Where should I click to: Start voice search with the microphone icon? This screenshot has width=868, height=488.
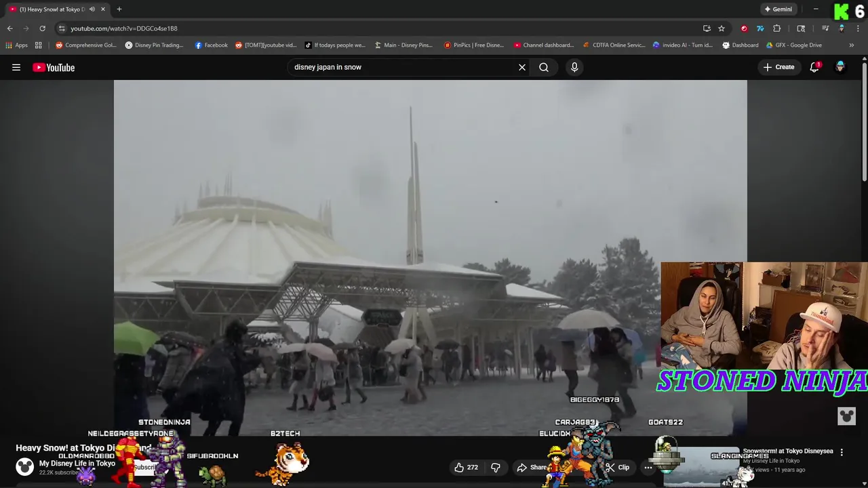574,67
